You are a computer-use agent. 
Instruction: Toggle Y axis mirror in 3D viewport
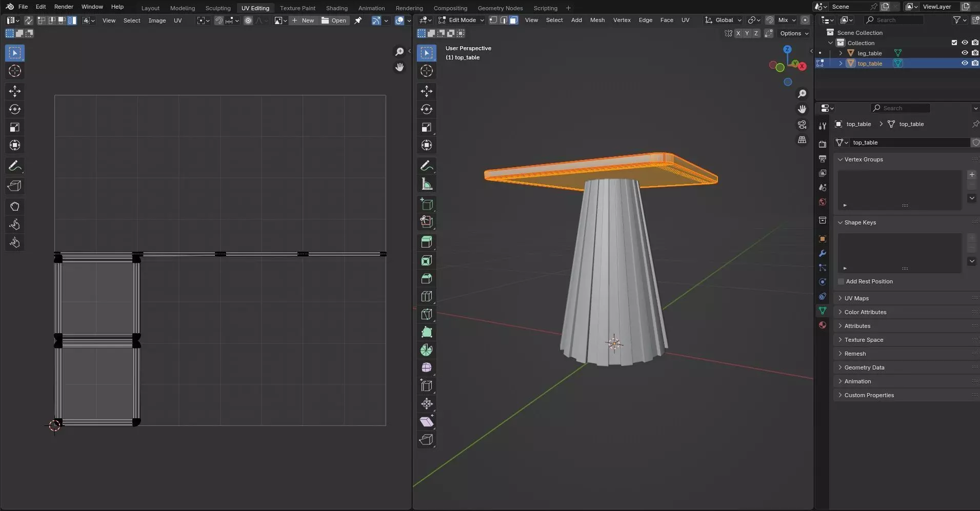click(x=747, y=33)
